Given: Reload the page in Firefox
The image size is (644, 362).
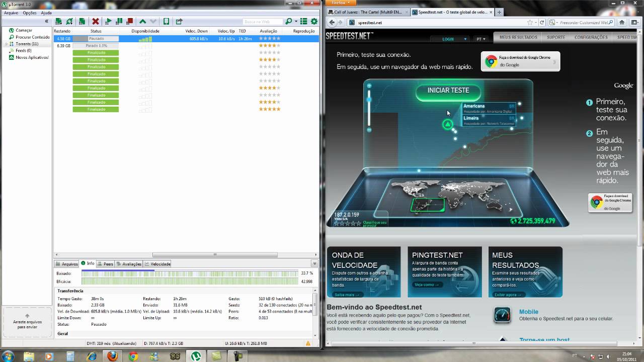Looking at the screenshot, I should 542,23.
